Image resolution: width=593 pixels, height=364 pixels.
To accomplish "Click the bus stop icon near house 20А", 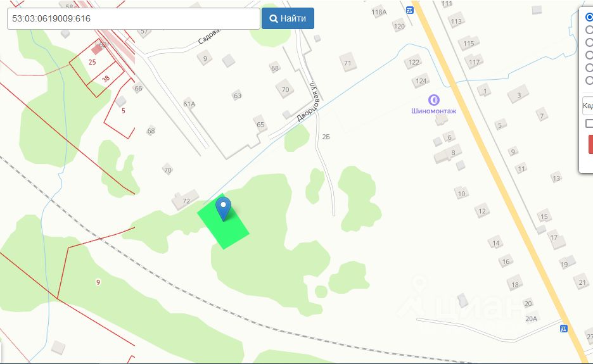I will pos(563,329).
